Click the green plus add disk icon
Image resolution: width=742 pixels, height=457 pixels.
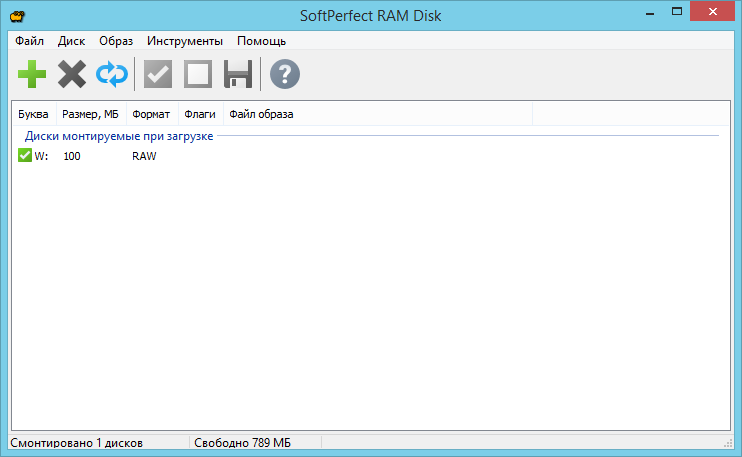pyautogui.click(x=32, y=74)
